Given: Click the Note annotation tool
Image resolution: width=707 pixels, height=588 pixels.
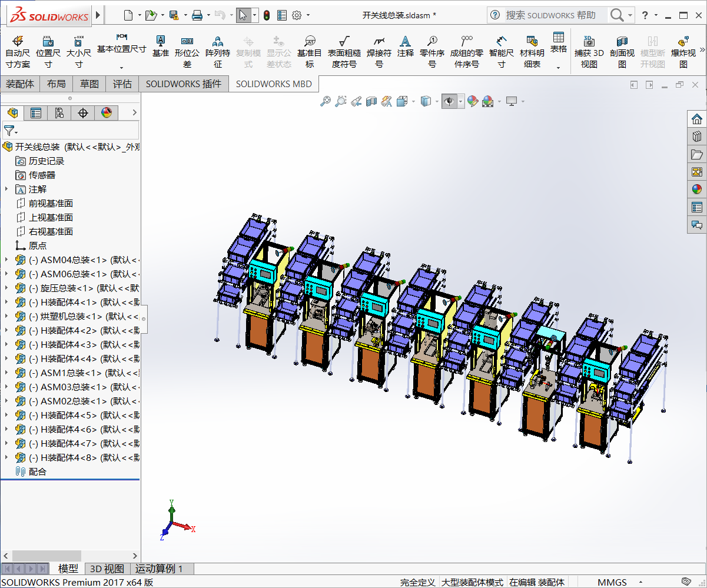Looking at the screenshot, I should click(x=405, y=46).
